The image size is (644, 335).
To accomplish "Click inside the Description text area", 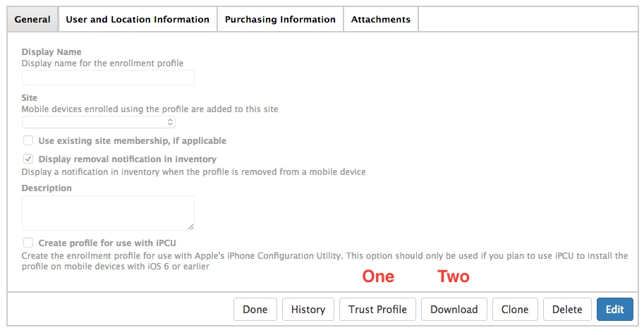I will point(108,213).
